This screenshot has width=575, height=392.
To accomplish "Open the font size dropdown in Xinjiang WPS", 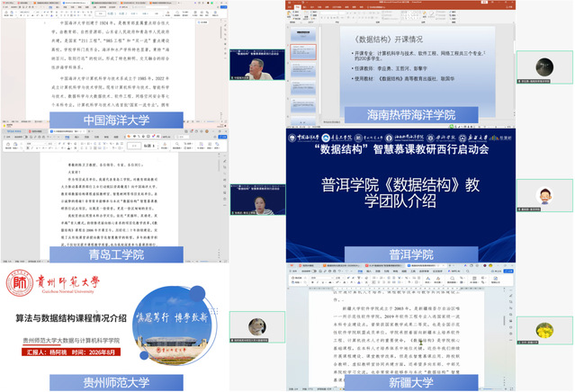I will tap(339, 278).
